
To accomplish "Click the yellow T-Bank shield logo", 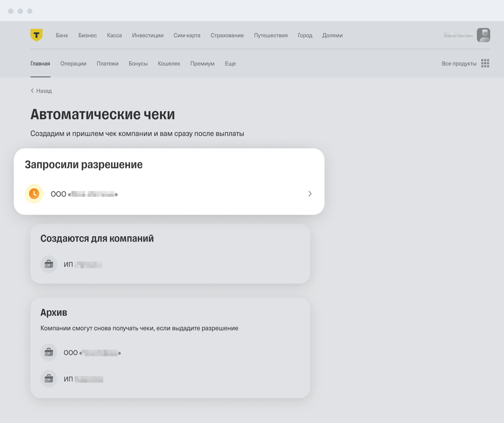I will 37,35.
